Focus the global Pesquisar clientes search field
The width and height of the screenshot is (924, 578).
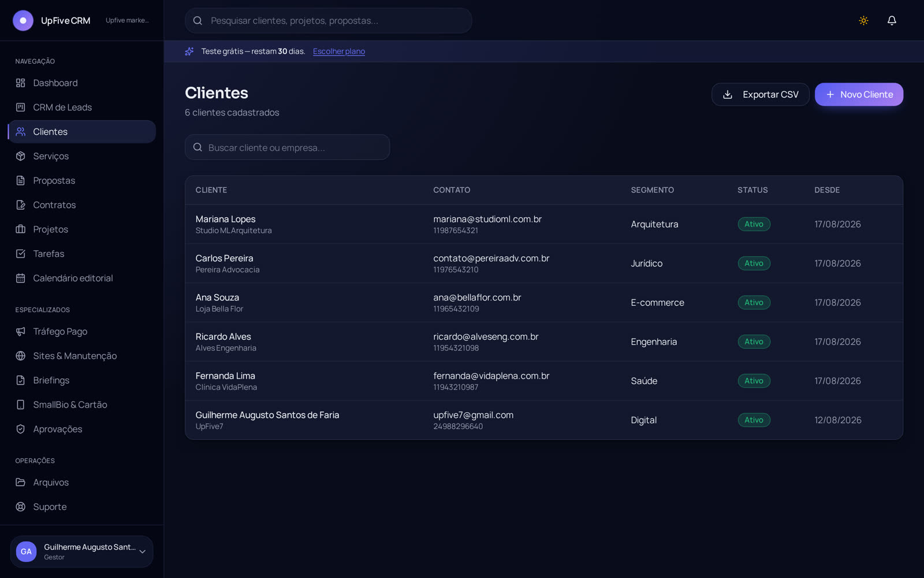(x=328, y=20)
